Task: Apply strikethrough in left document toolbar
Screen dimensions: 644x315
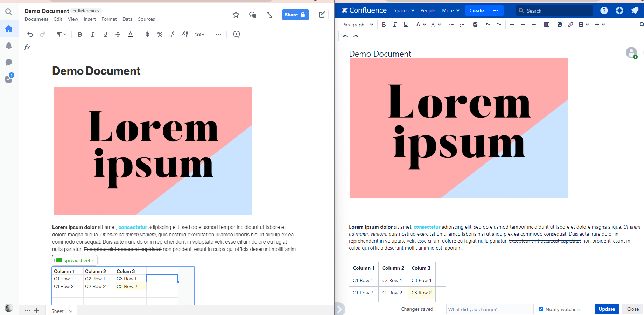Action: 118,34
